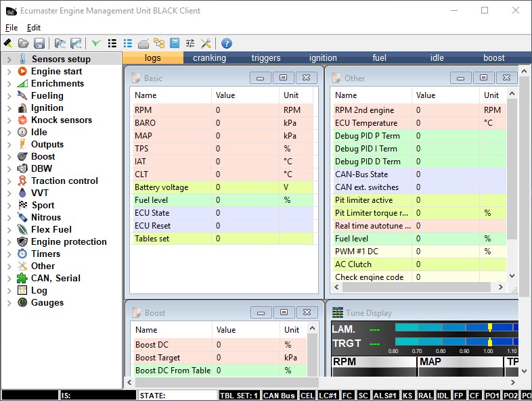532x401 pixels.
Task: Open the File menu
Action: [12, 28]
